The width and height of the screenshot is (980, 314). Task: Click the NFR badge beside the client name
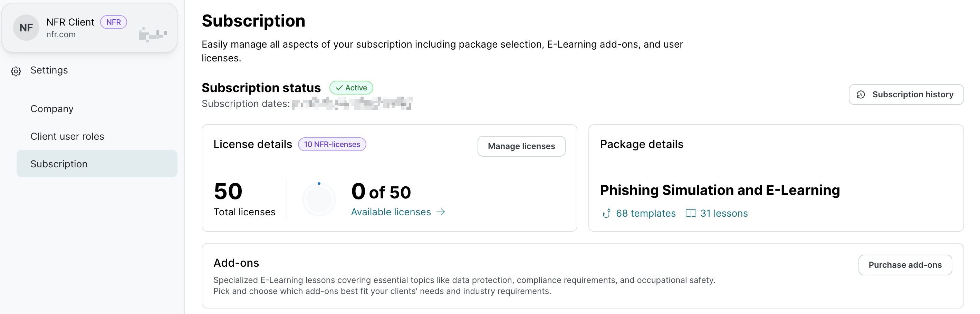tap(113, 22)
